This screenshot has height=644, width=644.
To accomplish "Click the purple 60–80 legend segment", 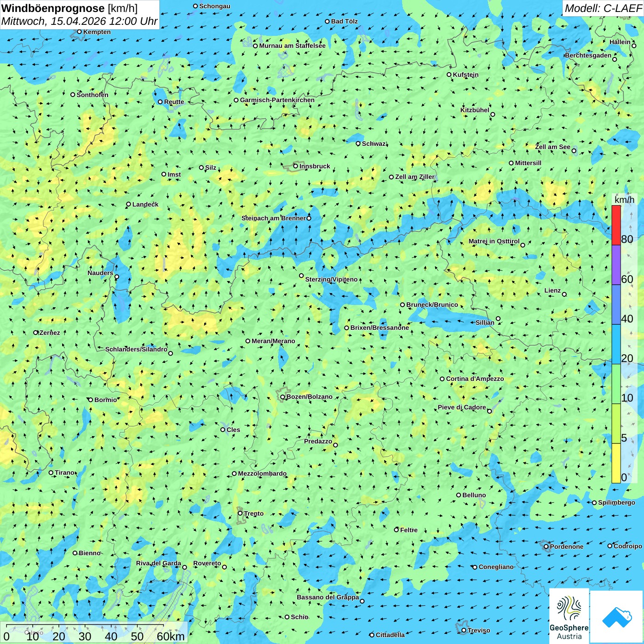I will pyautogui.click(x=616, y=265).
